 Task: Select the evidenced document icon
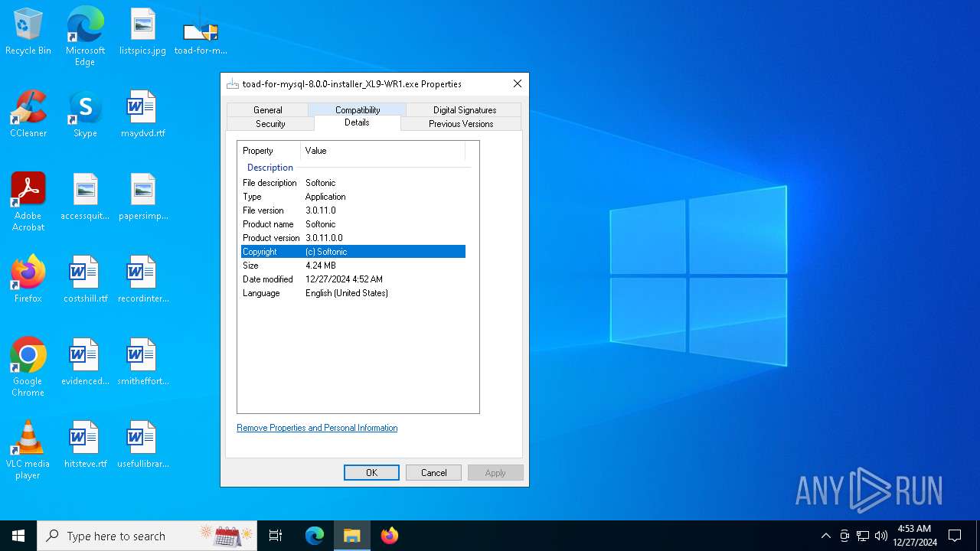[x=85, y=362]
